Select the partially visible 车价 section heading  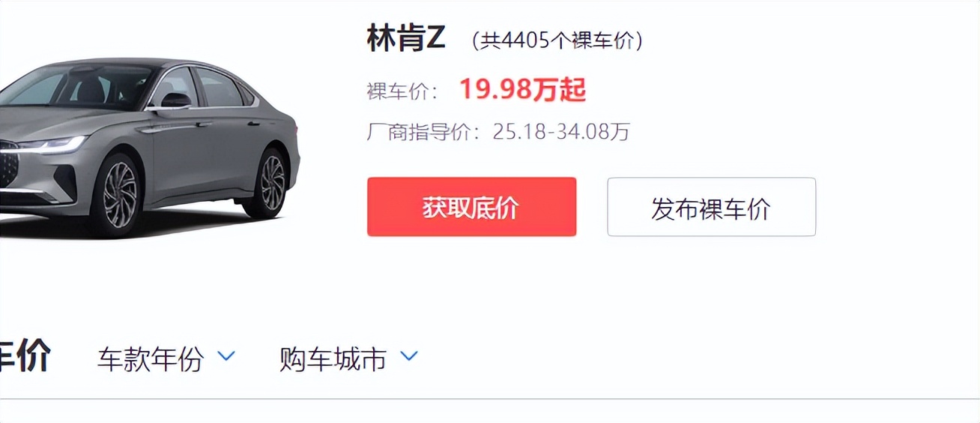(25, 356)
